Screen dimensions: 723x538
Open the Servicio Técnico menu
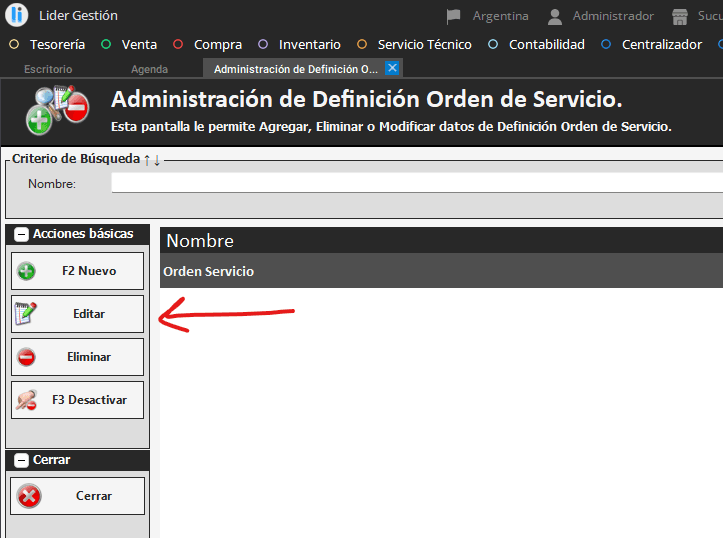tap(424, 44)
